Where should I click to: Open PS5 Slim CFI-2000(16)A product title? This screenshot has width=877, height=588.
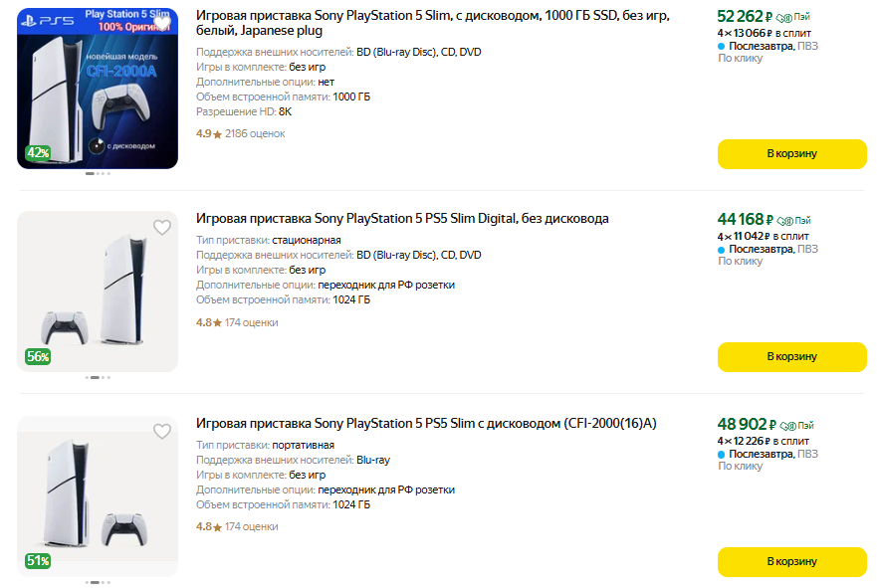coord(426,423)
